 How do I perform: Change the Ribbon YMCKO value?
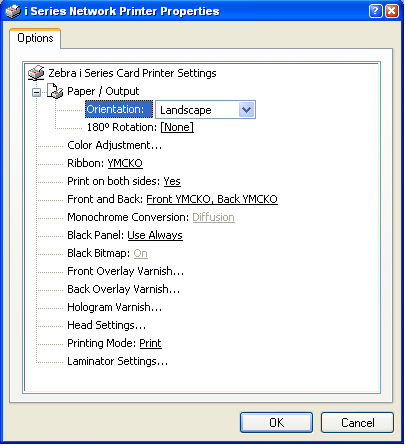(x=125, y=163)
